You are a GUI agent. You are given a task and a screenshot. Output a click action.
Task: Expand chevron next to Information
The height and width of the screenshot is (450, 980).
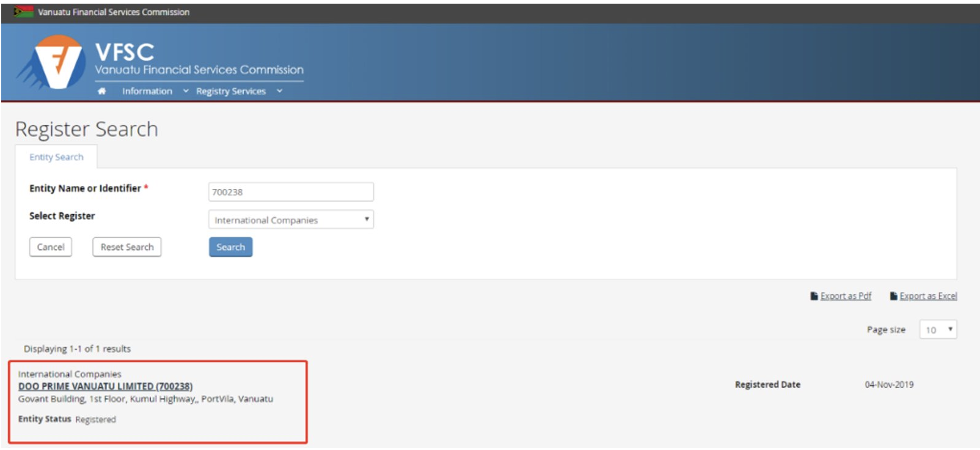tap(186, 91)
